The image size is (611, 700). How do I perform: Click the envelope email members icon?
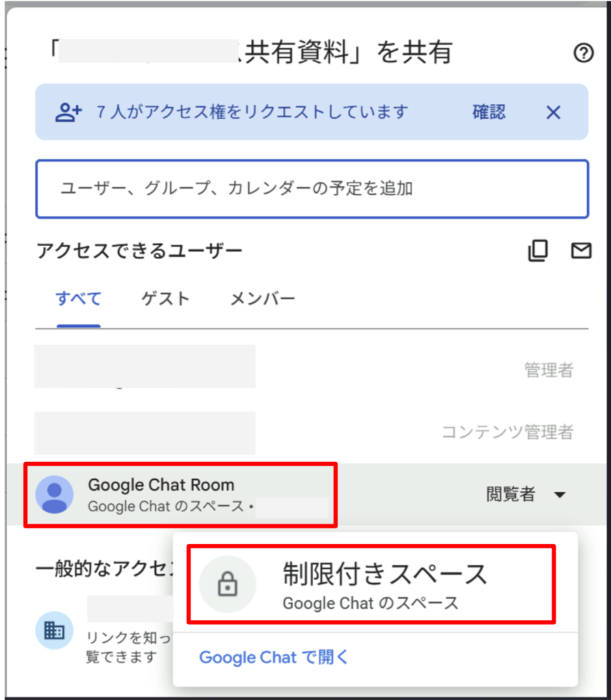coord(581,250)
